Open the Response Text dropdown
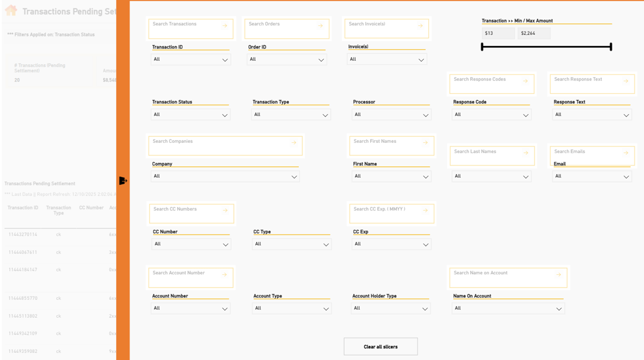The width and height of the screenshot is (644, 360). [592, 114]
